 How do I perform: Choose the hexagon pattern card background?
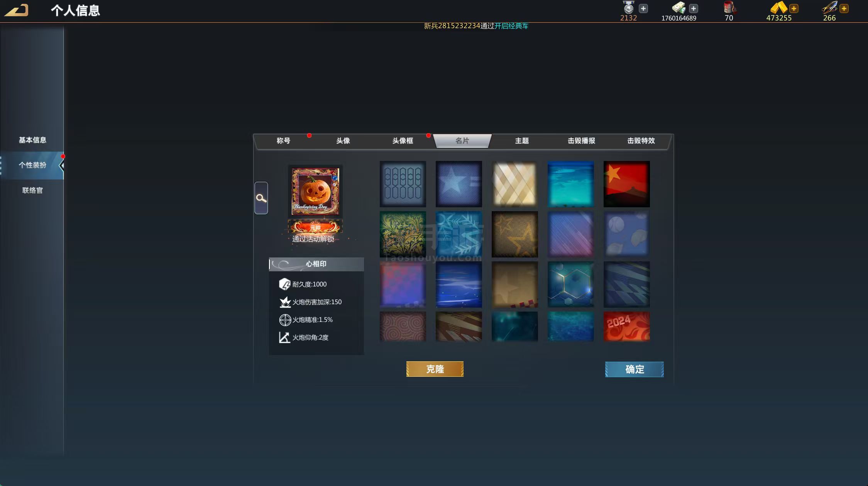click(x=570, y=284)
